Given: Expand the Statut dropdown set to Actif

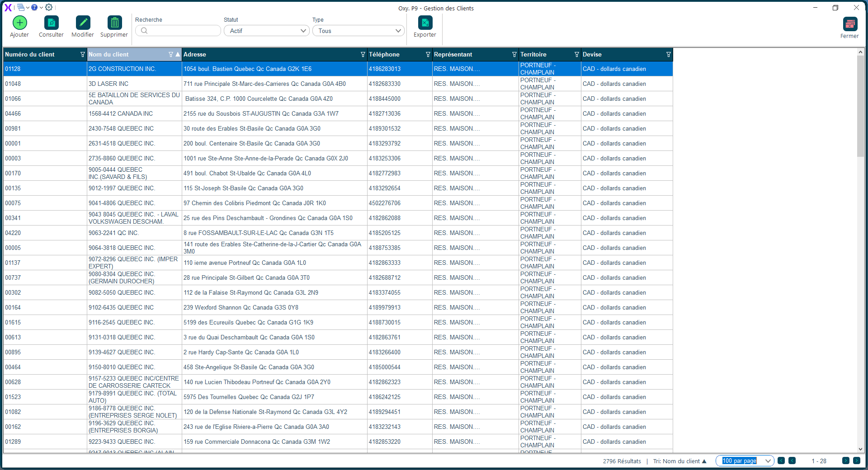Looking at the screenshot, I should click(x=267, y=31).
